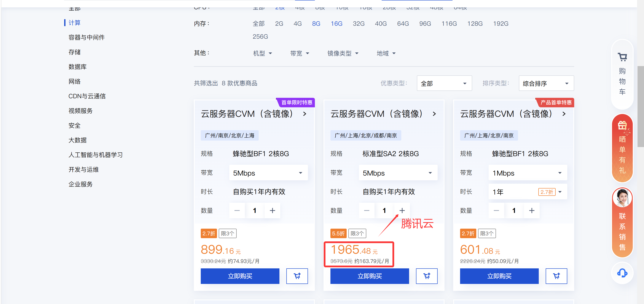Select 2G memory filter
The height and width of the screenshot is (304, 644).
click(x=279, y=24)
